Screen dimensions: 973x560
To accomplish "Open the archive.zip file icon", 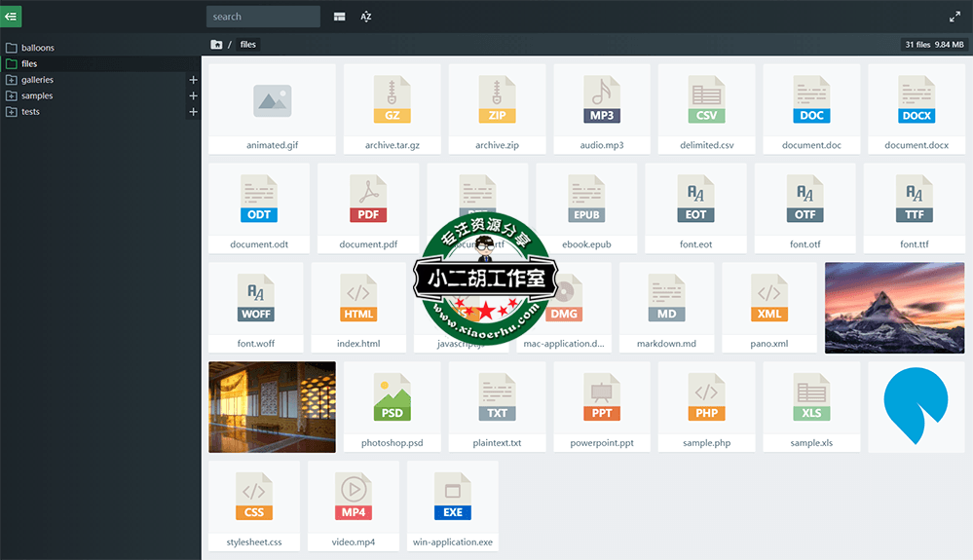I will pyautogui.click(x=497, y=100).
